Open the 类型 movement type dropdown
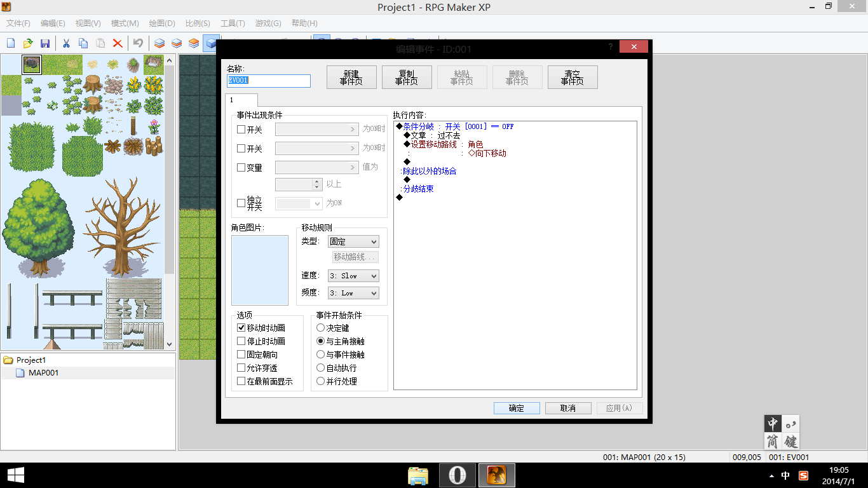Image resolution: width=868 pixels, height=488 pixels. (x=353, y=241)
